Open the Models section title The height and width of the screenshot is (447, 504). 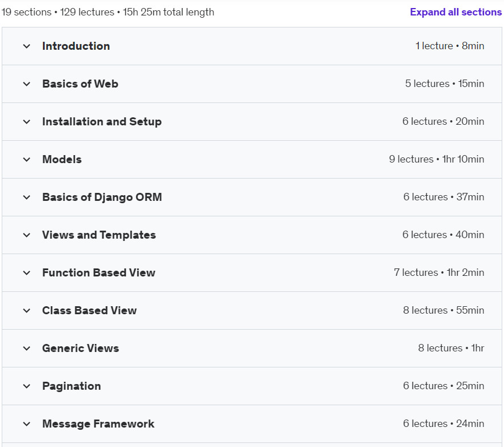point(62,159)
